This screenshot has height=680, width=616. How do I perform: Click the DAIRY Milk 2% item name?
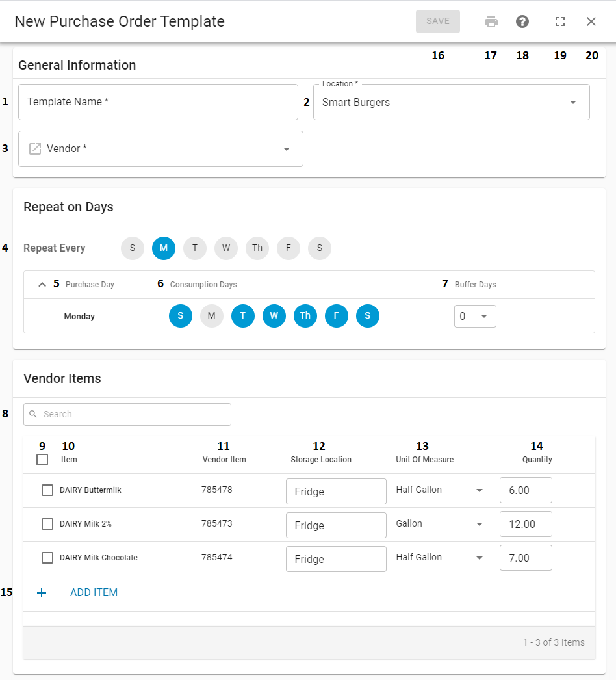[85, 524]
